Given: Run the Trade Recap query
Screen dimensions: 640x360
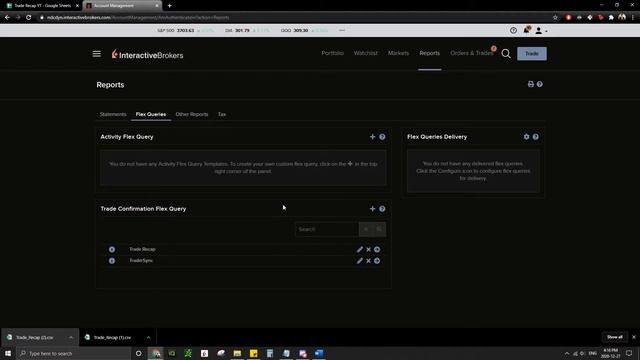Looking at the screenshot, I should pyautogui.click(x=377, y=249).
